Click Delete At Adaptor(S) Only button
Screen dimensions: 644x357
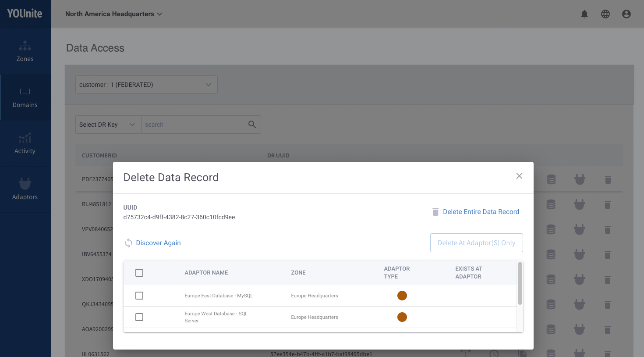[x=477, y=243]
